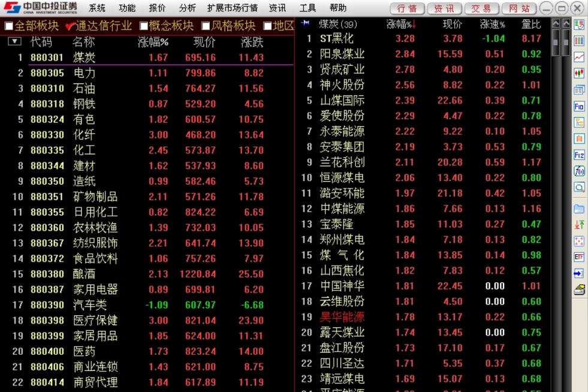Open the 分析 menu
Screen dimensions: 588x392
pos(187,8)
